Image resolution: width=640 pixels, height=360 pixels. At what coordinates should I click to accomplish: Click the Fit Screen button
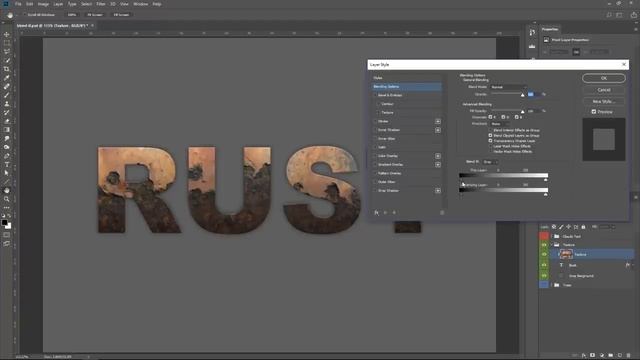pyautogui.click(x=95, y=15)
